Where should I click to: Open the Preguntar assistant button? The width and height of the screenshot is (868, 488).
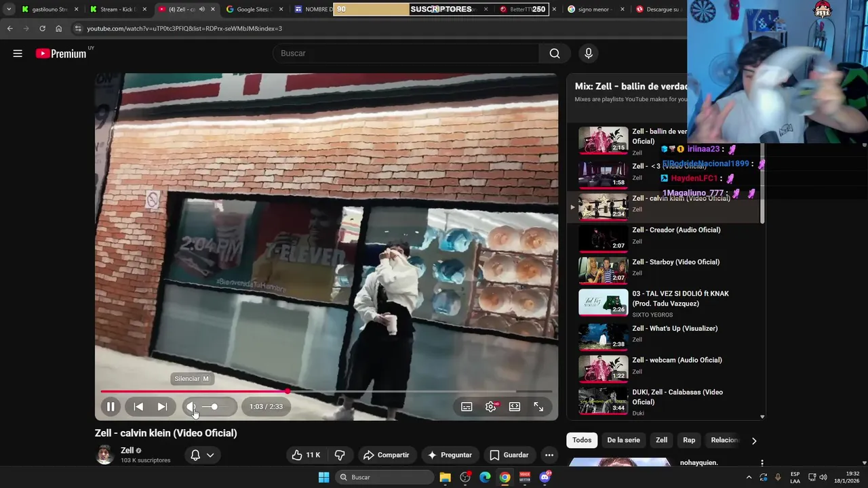click(449, 455)
